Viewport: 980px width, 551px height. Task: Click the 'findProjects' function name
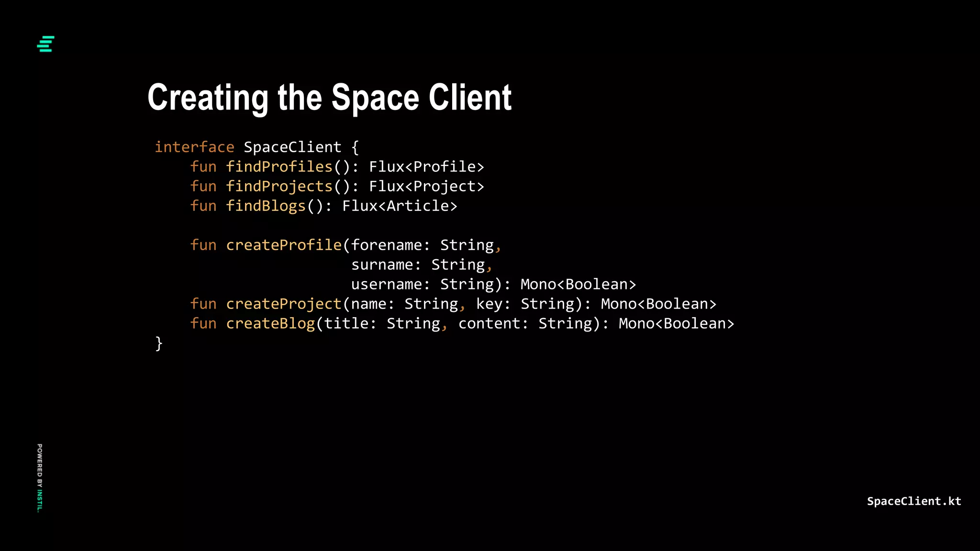[x=279, y=186]
